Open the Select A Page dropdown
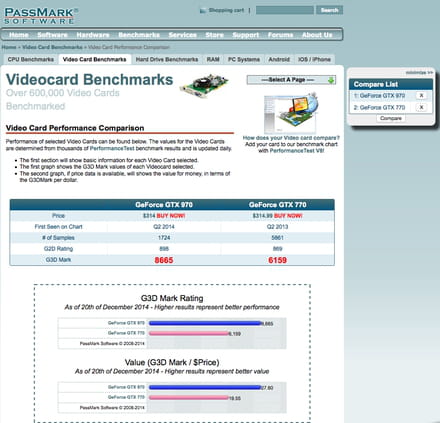Viewport: 440px width, 423px height. [x=291, y=80]
